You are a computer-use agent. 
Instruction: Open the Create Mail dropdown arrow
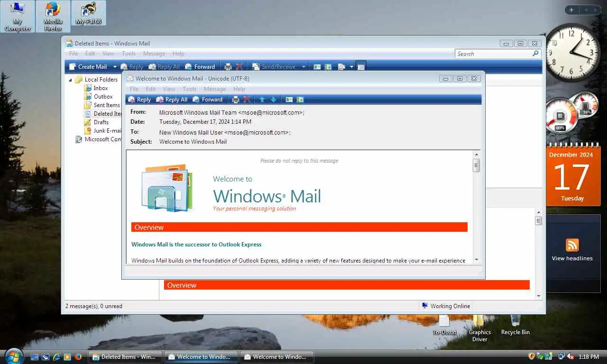click(x=115, y=67)
